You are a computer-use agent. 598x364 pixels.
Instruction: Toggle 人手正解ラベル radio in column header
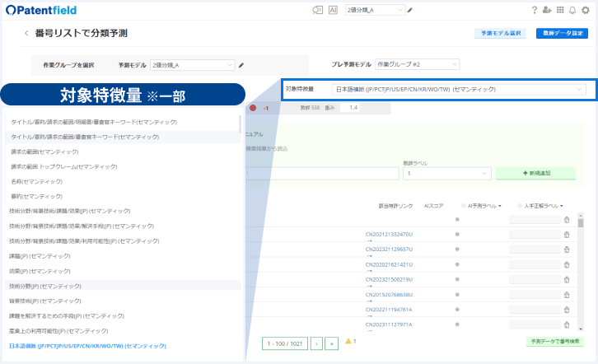(520, 206)
